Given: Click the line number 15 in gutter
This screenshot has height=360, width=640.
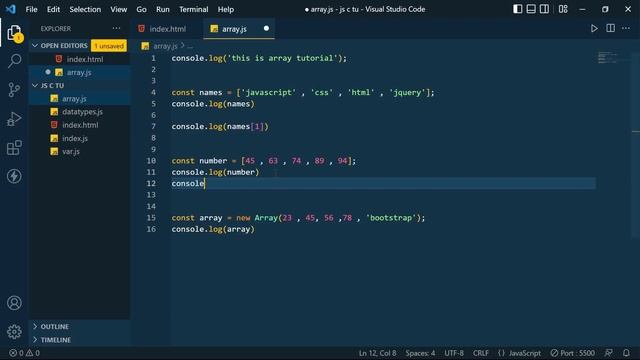Looking at the screenshot, I should click(x=151, y=218).
